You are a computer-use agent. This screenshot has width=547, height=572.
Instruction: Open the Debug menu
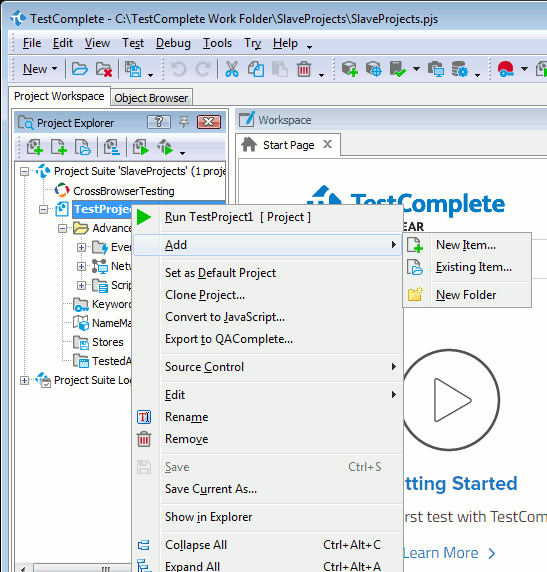coord(173,43)
